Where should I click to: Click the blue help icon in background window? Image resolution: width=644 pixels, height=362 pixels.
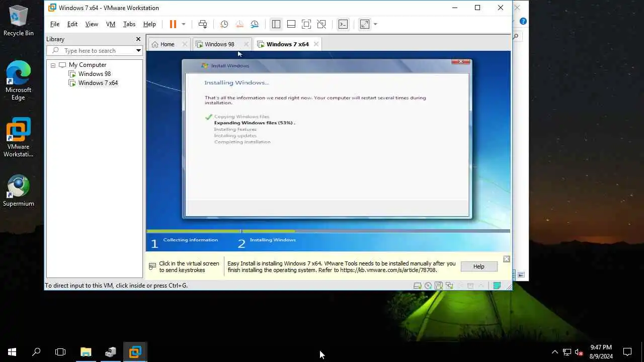click(x=523, y=21)
